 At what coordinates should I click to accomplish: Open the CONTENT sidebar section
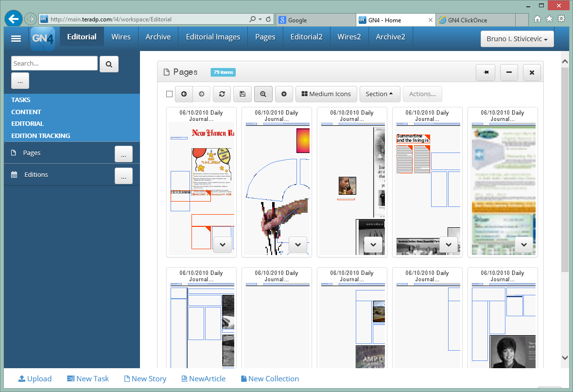[26, 112]
